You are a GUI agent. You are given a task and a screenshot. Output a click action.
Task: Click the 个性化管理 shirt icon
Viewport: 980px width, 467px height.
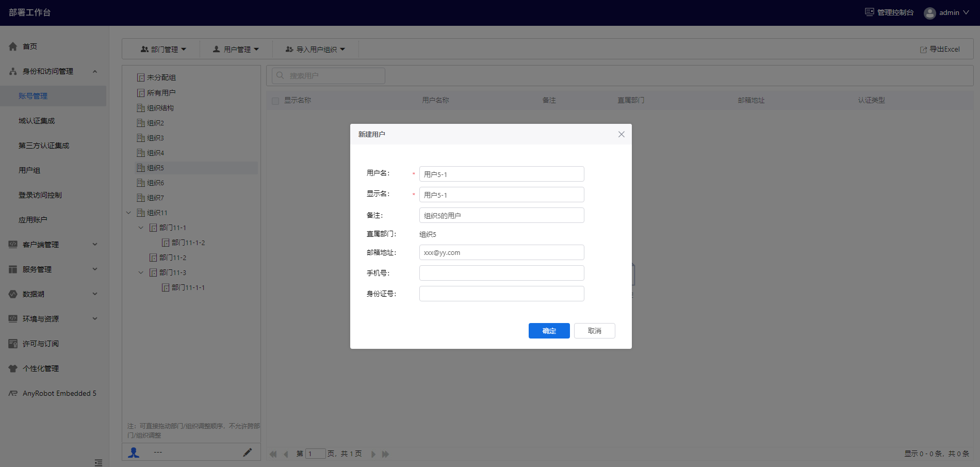pos(13,368)
